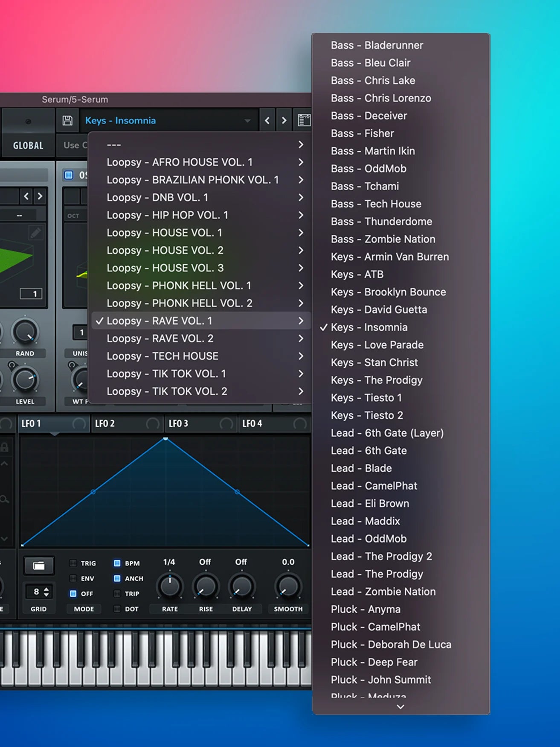The height and width of the screenshot is (747, 560).
Task: Click the LEVEL knob under RAND
Action: pos(25,380)
